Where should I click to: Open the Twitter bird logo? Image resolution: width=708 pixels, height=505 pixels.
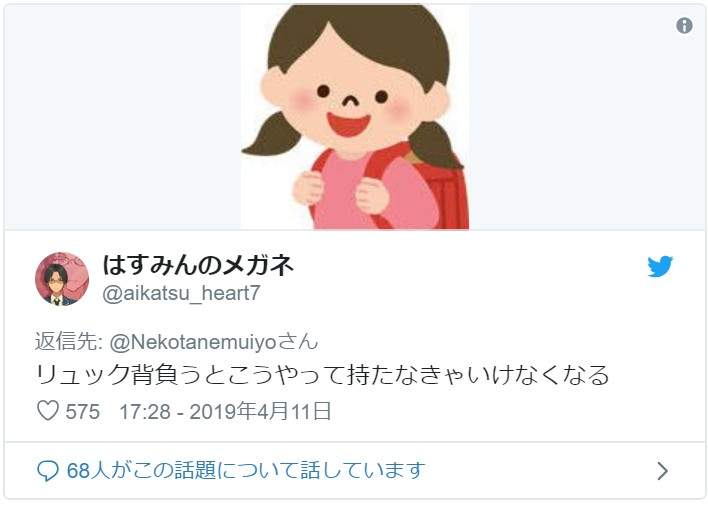point(660,266)
